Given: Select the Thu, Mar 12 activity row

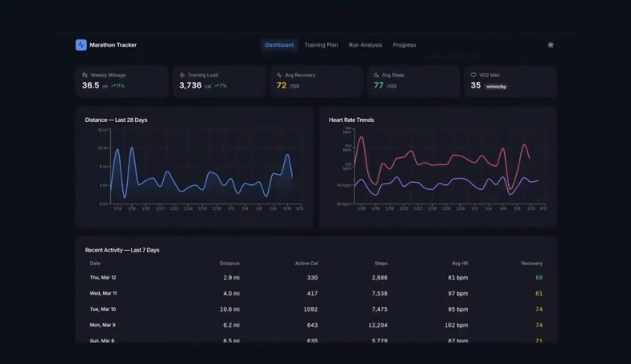Looking at the screenshot, I should pyautogui.click(x=103, y=278).
